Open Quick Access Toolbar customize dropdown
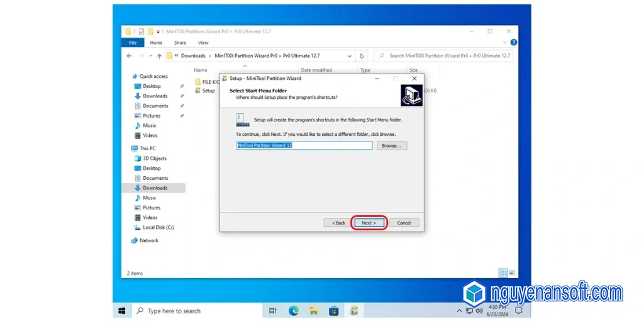This screenshot has width=644, height=322. (x=158, y=31)
